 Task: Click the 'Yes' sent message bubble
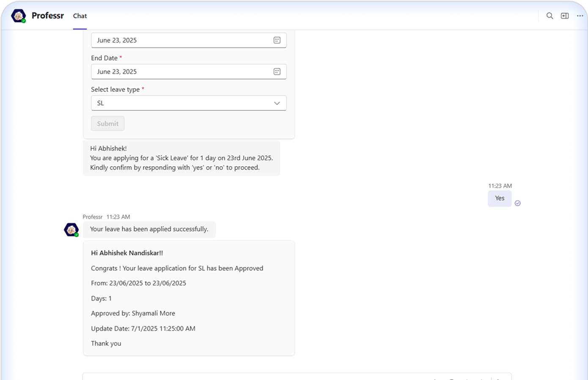click(499, 198)
